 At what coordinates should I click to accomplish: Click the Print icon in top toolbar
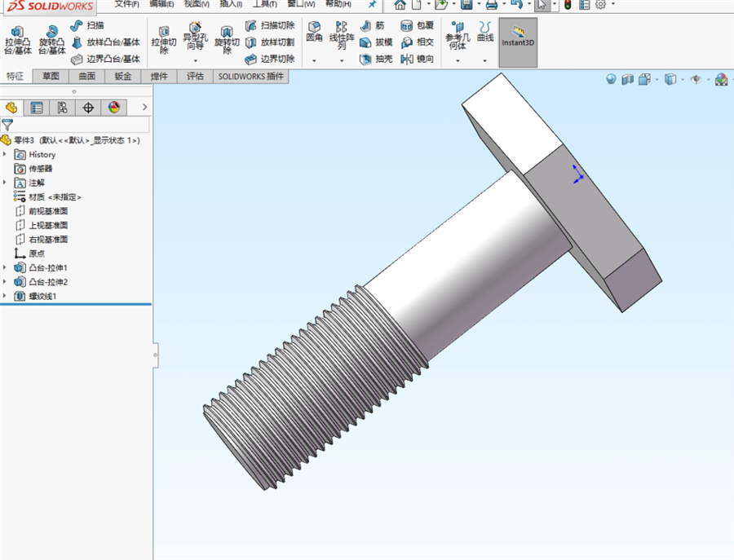(492, 5)
